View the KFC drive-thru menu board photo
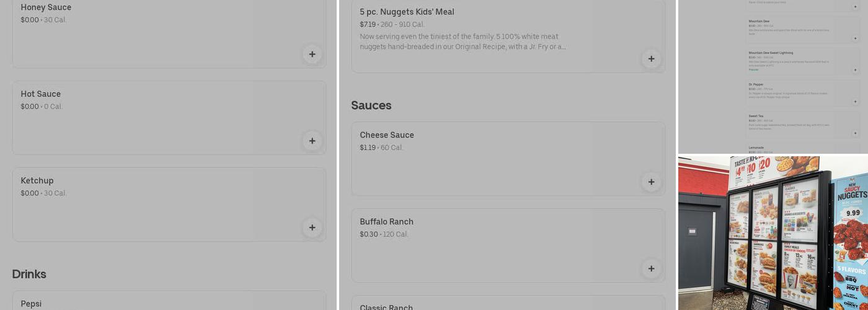Viewport: 868px width, 310px height. pyautogui.click(x=773, y=232)
